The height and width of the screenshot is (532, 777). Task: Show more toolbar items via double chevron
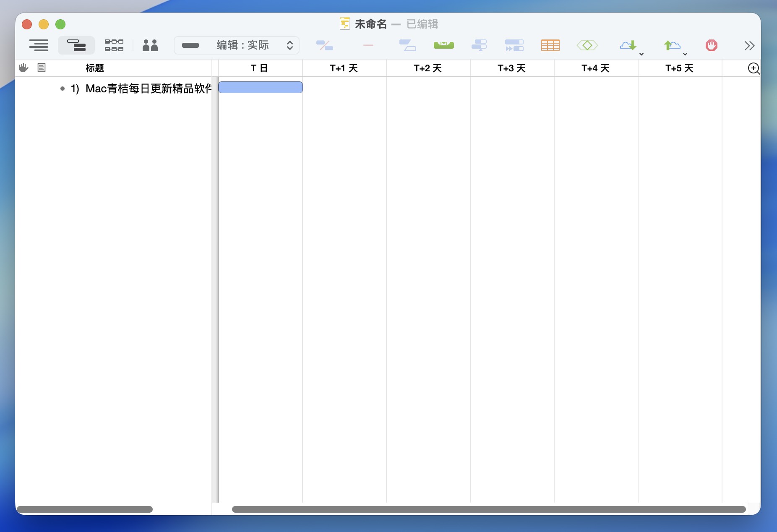tap(749, 45)
